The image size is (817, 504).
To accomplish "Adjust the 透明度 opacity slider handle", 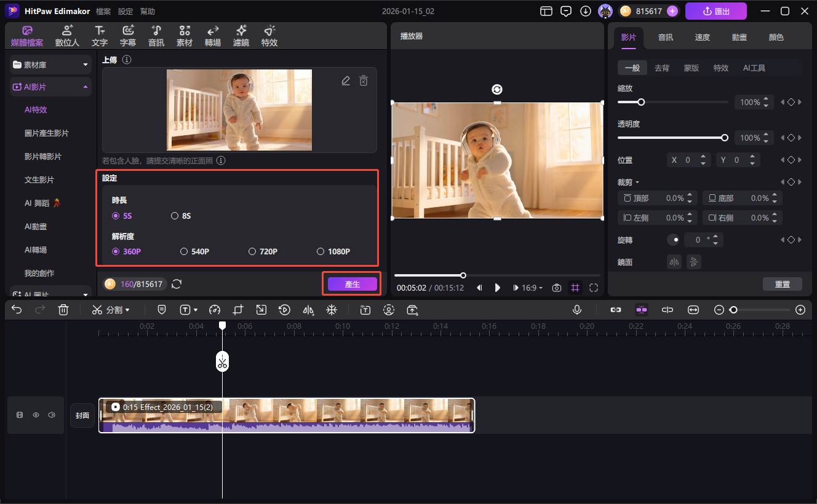I will coord(725,138).
